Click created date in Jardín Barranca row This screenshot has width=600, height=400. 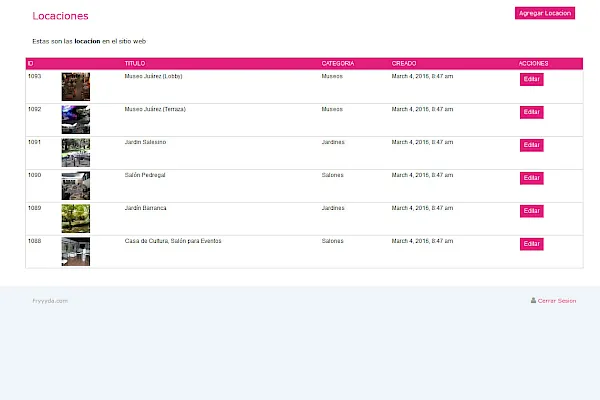point(422,208)
